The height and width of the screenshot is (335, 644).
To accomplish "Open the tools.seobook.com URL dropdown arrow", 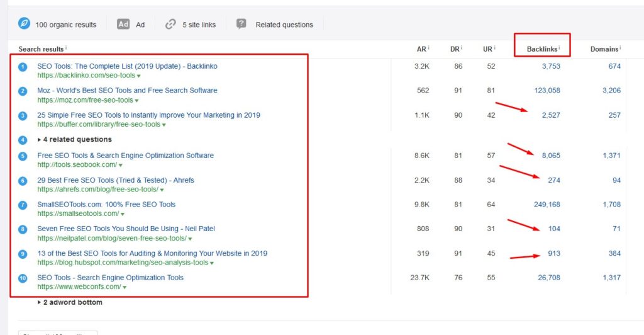I will [120, 165].
